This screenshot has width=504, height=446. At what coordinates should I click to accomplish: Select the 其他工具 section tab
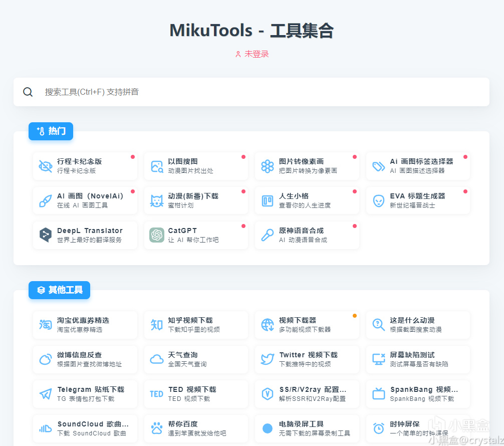[59, 290]
